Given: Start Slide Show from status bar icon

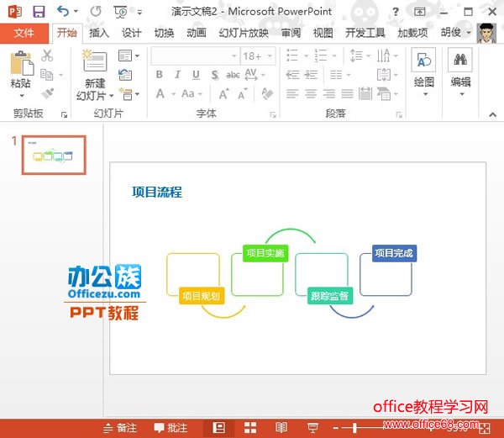Looking at the screenshot, I should coord(312,428).
